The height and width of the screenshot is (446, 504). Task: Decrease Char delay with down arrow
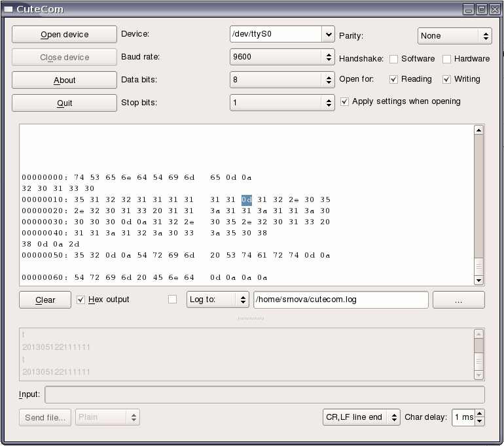point(480,421)
